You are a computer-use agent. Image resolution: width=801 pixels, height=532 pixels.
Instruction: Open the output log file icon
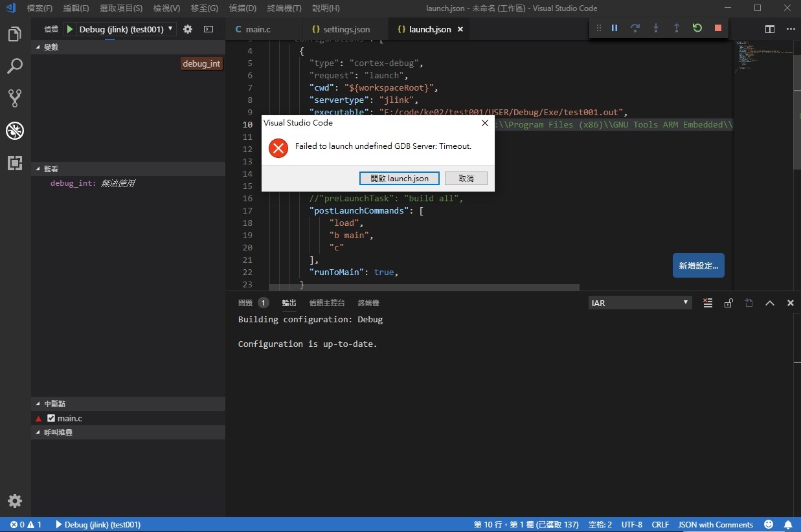pos(749,303)
